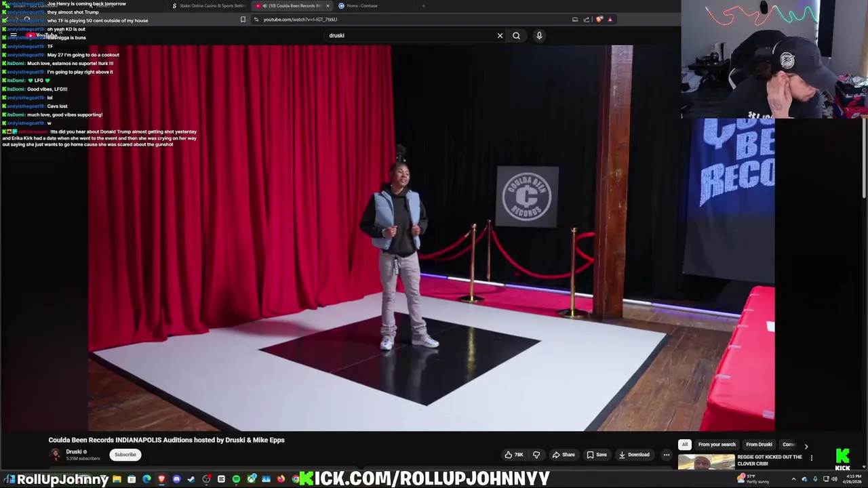Open the Druski channel name link

[x=74, y=451]
